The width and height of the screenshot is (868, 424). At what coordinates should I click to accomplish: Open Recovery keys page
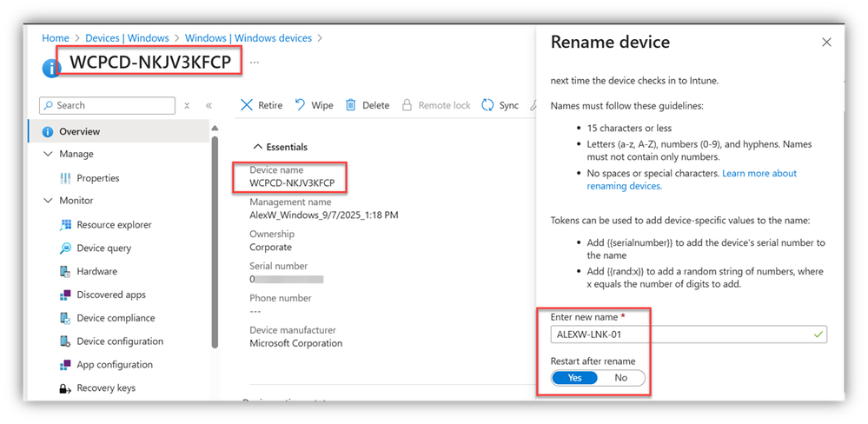tap(106, 388)
